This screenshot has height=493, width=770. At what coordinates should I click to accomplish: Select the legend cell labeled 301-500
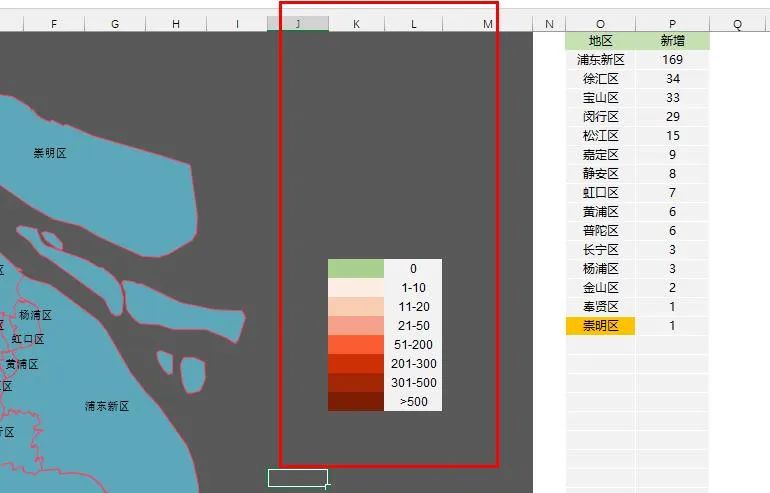[x=413, y=383]
